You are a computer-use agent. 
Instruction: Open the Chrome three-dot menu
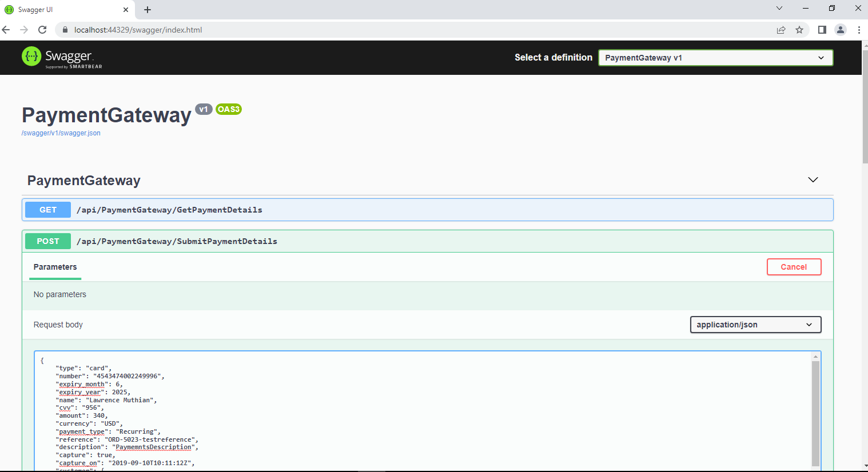tap(859, 30)
